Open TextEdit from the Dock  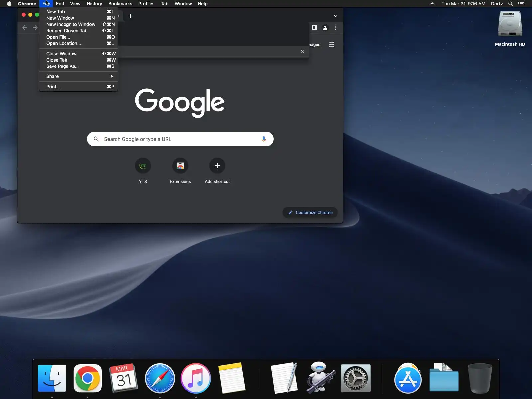(284, 378)
